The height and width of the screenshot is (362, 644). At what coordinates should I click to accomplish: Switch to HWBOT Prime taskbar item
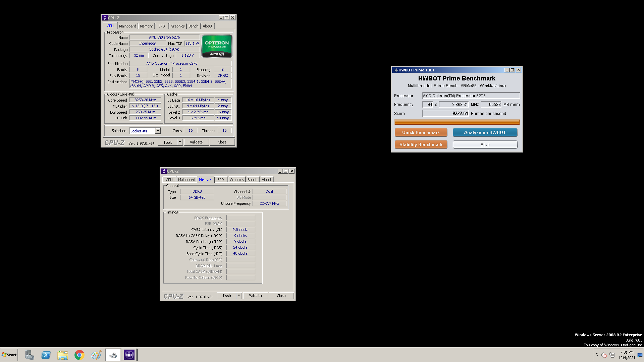pyautogui.click(x=113, y=355)
